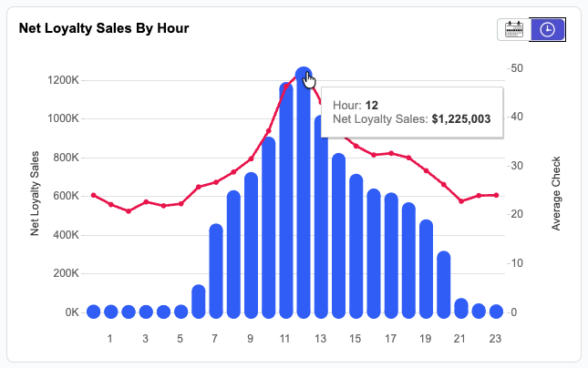Click the x-axis label '1'

[110, 339]
